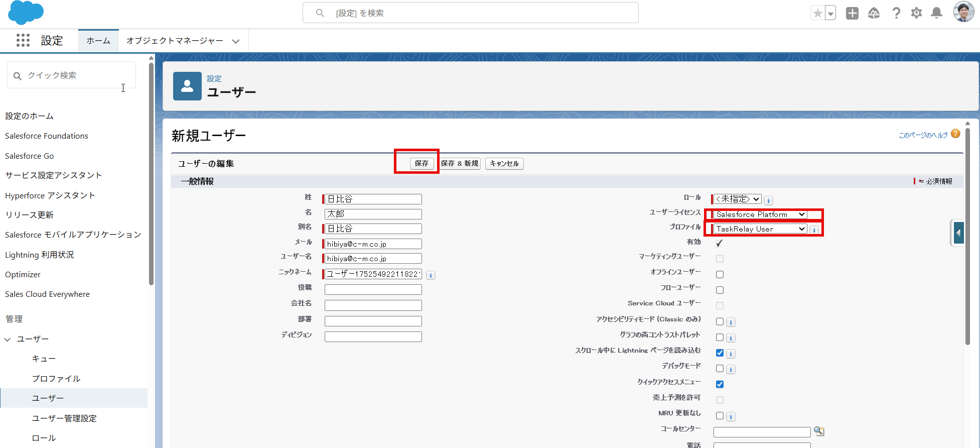Screen dimensions: 980x448
Task: Uncheck スクロール中に Lightning ページを読み込む
Action: coord(720,353)
